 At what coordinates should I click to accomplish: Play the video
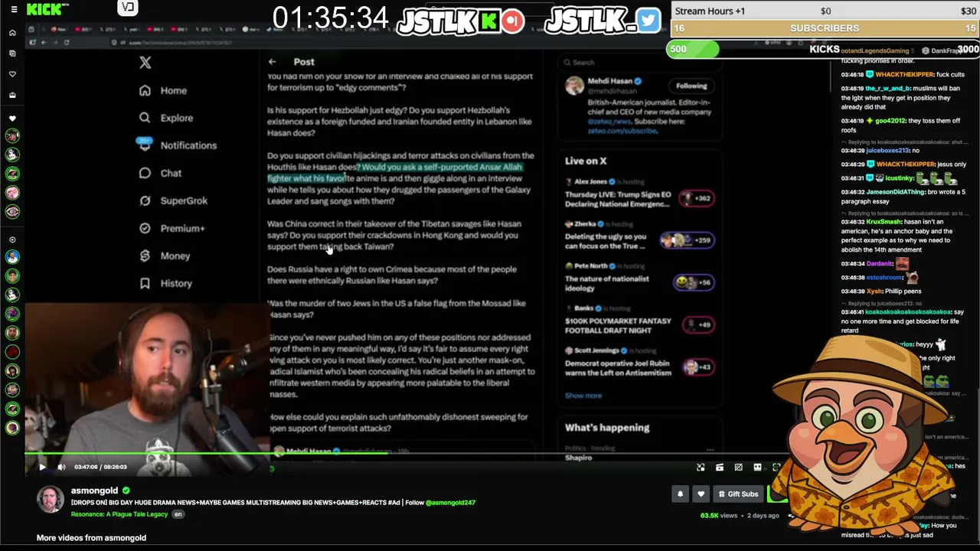pos(42,467)
